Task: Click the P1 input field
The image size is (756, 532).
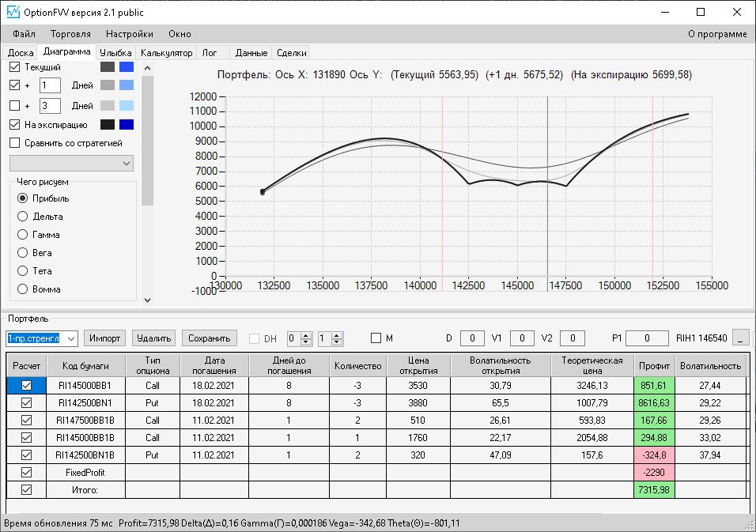Action: coord(647,338)
